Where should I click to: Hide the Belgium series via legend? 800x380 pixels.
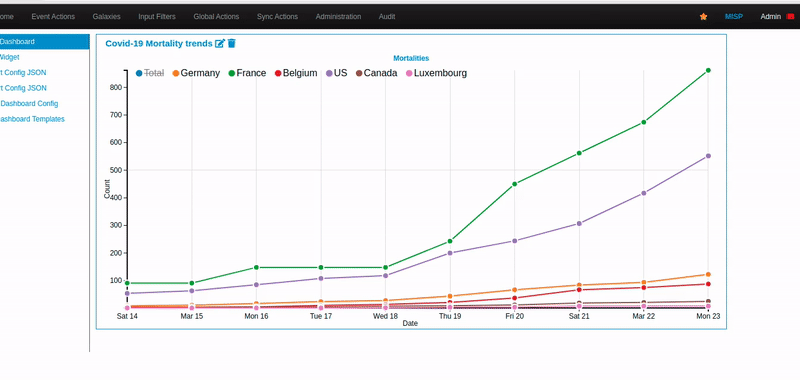(x=296, y=73)
